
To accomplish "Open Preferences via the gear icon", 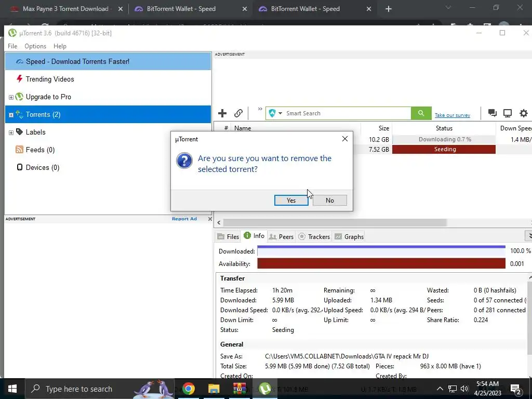I will coord(524,113).
